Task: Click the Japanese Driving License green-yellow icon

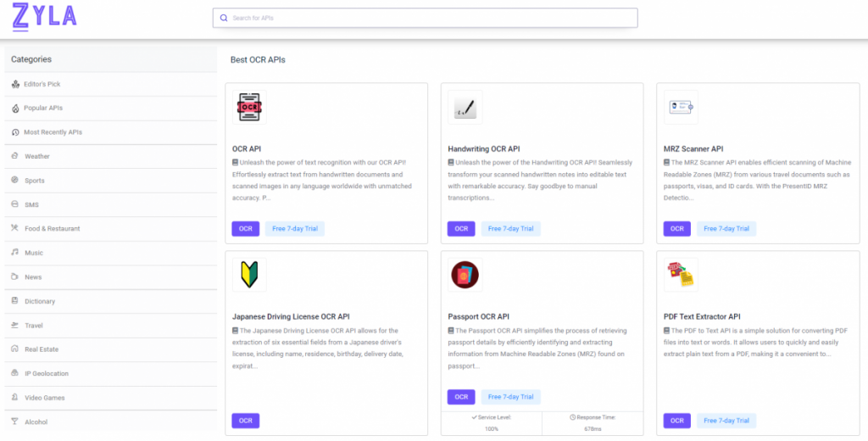Action: point(249,274)
